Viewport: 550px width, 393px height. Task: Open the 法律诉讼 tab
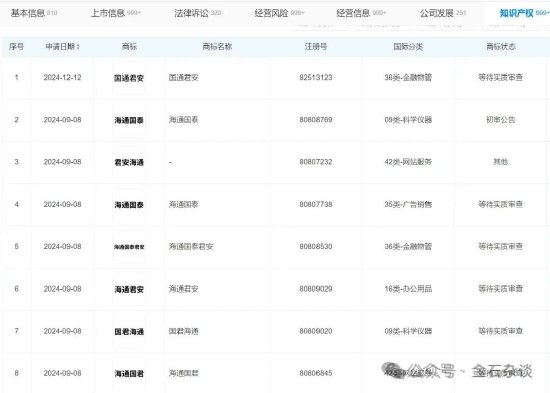[x=197, y=13]
